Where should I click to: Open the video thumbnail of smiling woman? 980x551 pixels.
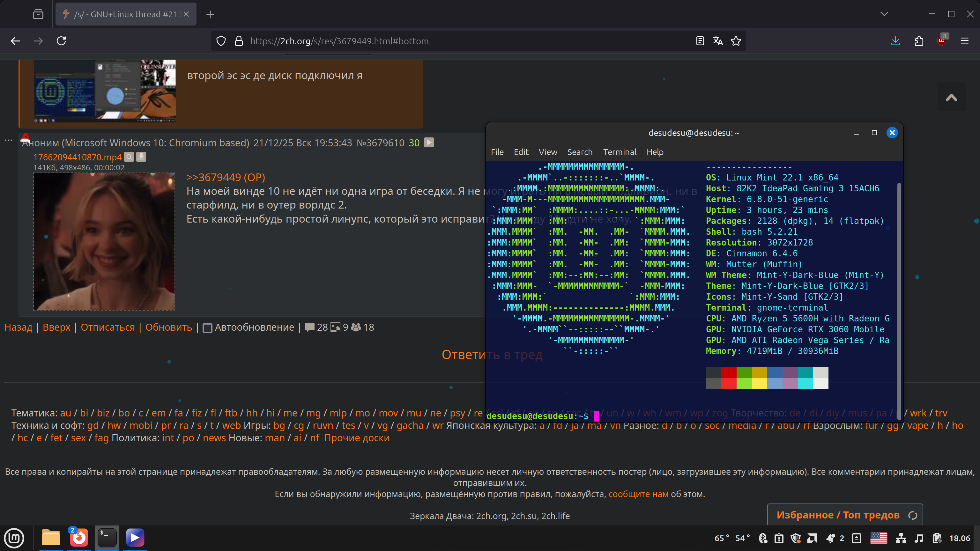point(104,241)
